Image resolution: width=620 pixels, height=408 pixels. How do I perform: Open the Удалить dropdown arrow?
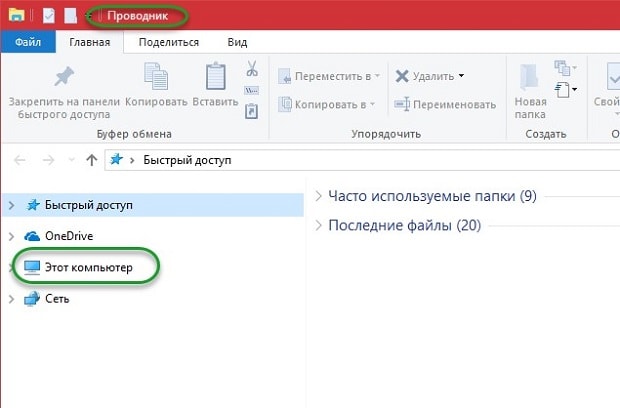pos(461,76)
